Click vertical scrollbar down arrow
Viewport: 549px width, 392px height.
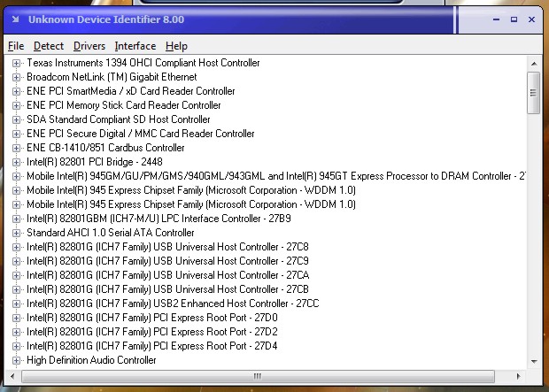[x=534, y=361]
